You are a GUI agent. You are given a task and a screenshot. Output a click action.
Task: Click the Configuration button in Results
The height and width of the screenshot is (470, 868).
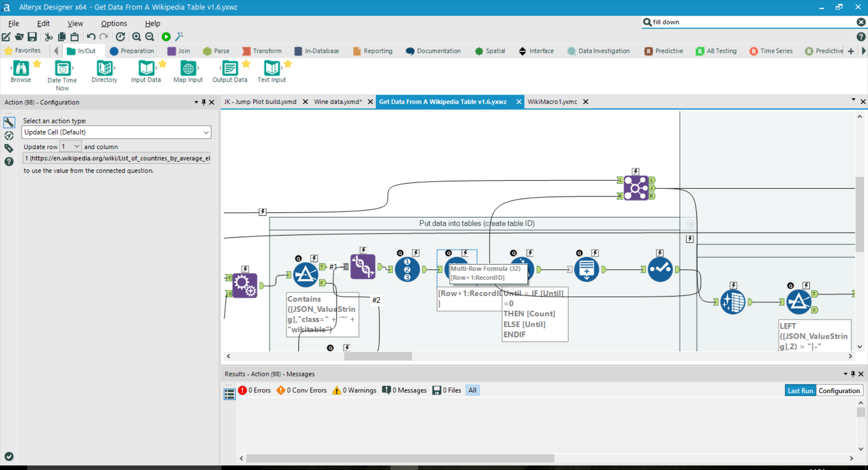839,390
